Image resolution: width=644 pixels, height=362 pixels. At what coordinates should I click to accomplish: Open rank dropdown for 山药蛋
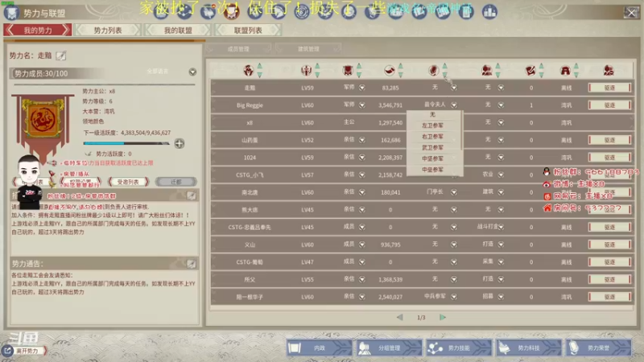[361, 140]
